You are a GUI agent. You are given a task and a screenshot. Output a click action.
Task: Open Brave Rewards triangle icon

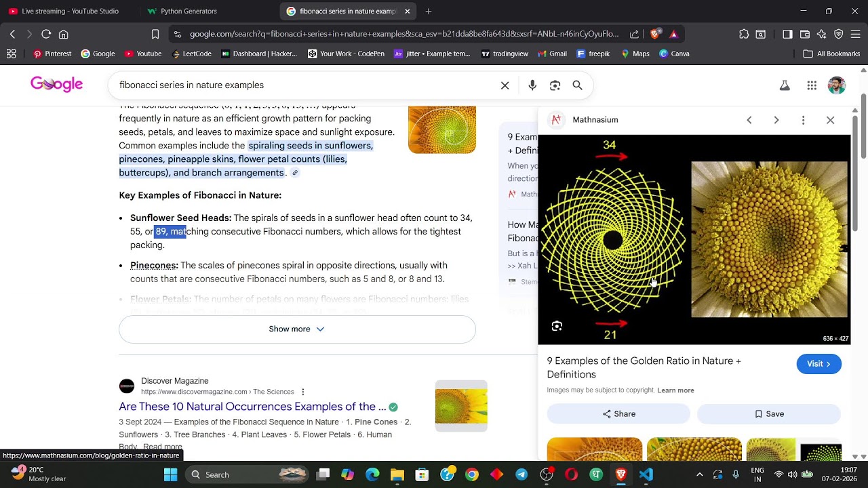pos(673,34)
